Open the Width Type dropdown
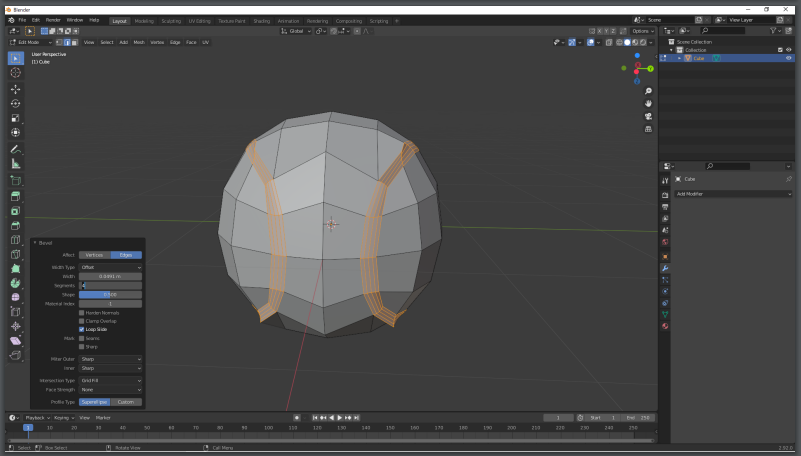This screenshot has height=456, width=801. coord(110,267)
